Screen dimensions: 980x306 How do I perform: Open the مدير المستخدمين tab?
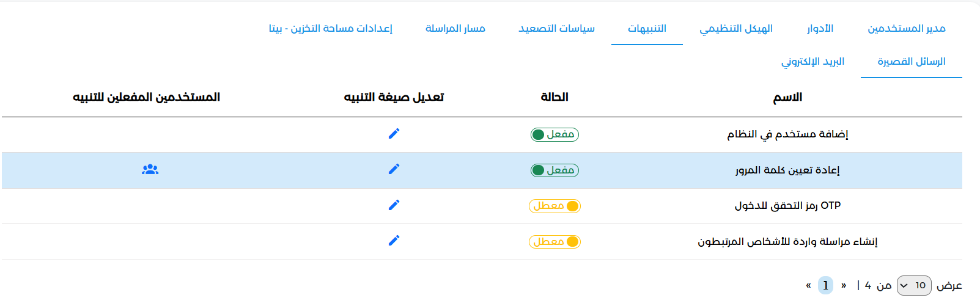[x=907, y=29]
